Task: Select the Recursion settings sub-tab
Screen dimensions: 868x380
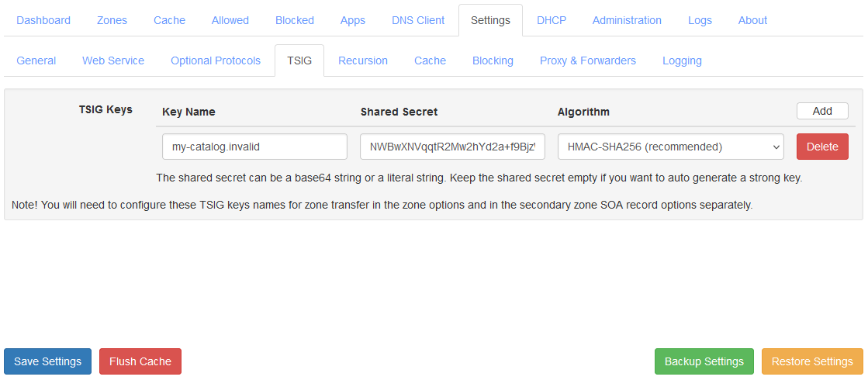Action: (x=362, y=60)
